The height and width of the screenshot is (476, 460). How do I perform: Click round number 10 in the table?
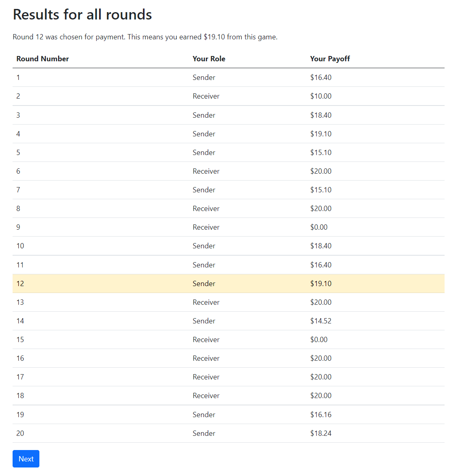coord(20,246)
